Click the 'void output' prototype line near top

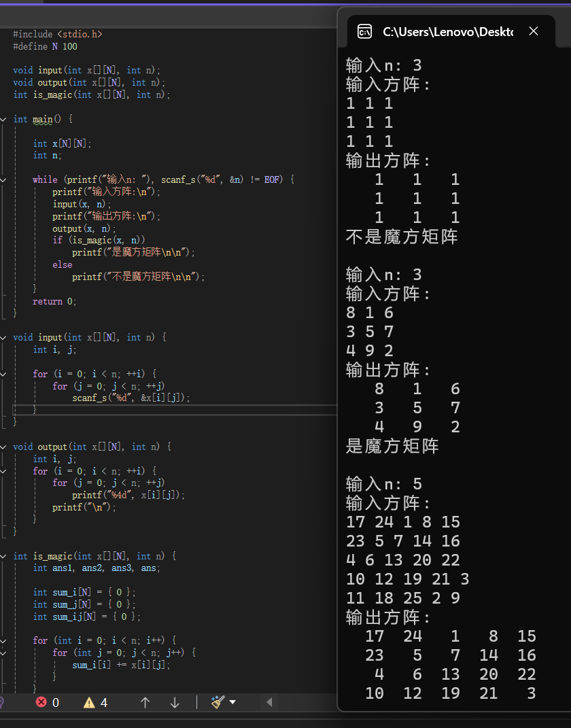coord(89,83)
